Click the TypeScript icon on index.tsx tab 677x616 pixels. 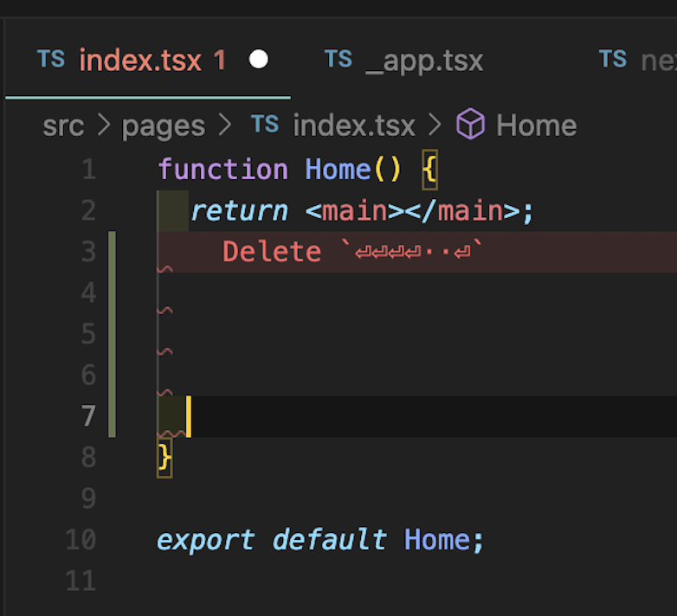point(51,59)
